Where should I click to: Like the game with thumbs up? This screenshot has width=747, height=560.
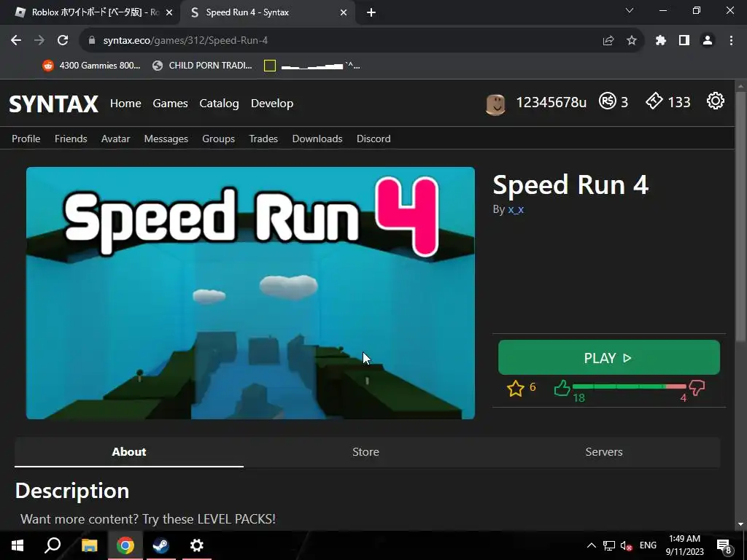coord(562,388)
